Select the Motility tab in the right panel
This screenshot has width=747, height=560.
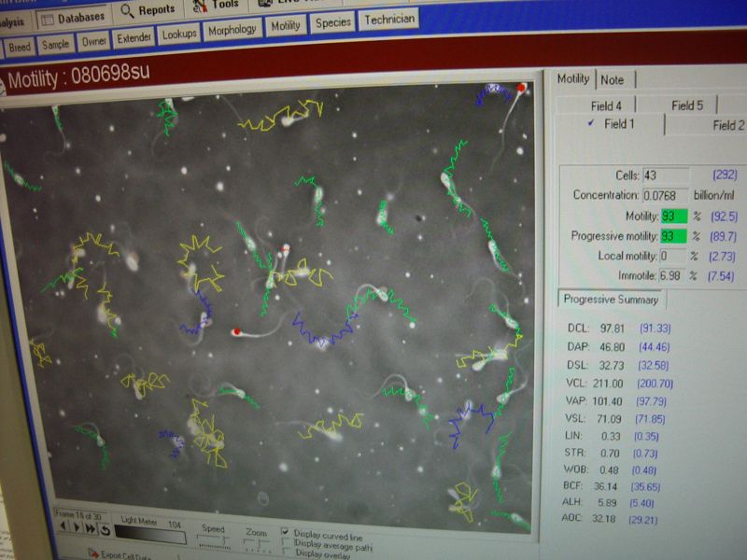573,78
